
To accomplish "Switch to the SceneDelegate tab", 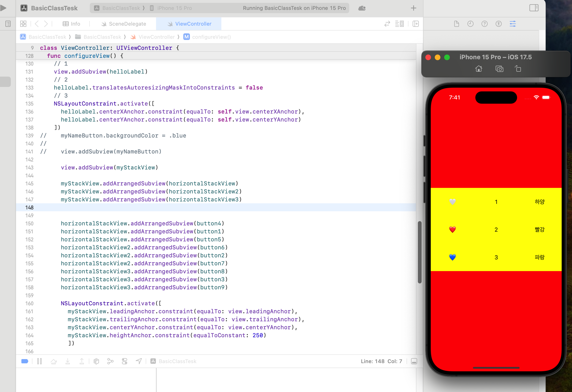I will pyautogui.click(x=124, y=24).
